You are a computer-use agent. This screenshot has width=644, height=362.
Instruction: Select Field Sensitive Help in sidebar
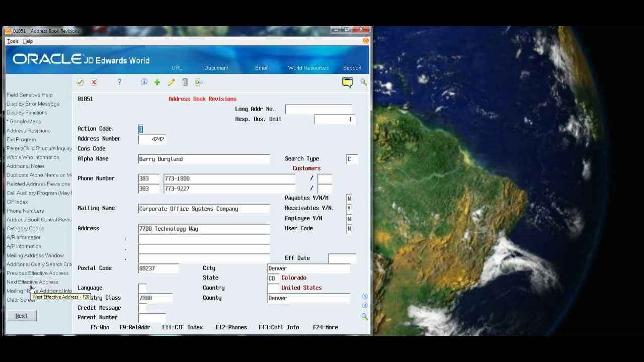click(30, 95)
